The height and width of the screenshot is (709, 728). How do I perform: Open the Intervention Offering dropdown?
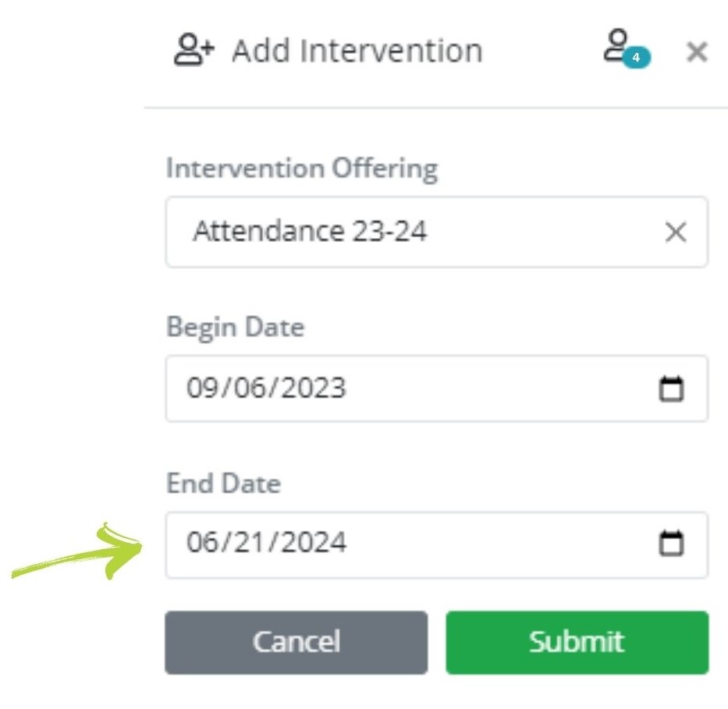pyautogui.click(x=421, y=232)
